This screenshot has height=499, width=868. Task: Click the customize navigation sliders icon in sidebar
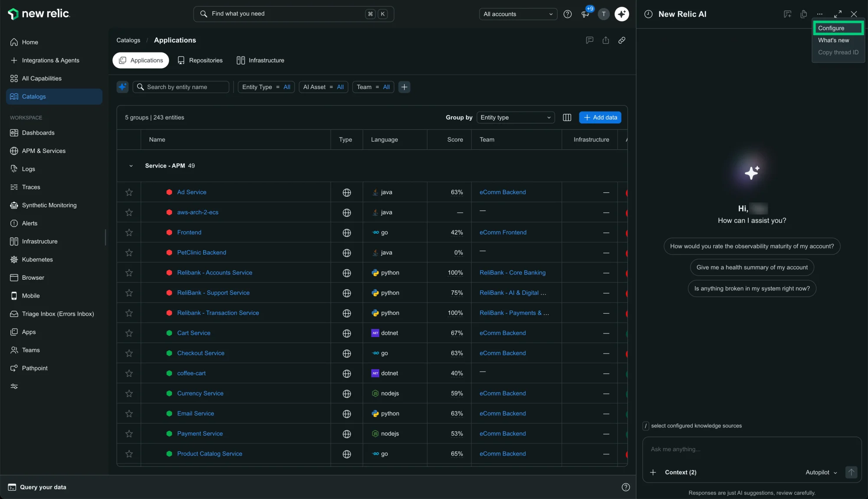[14, 386]
